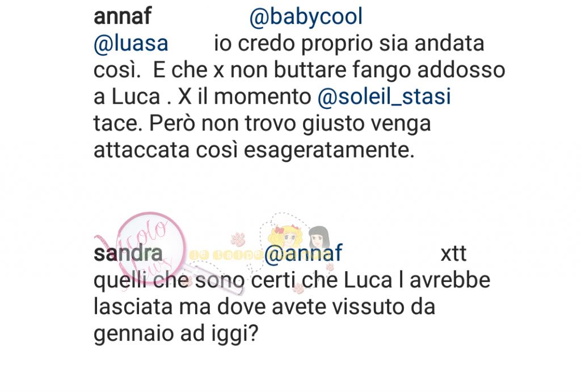Select the line 'tace. Però non trovo giusto venga'
The height and width of the screenshot is (392, 581).
tap(262, 124)
